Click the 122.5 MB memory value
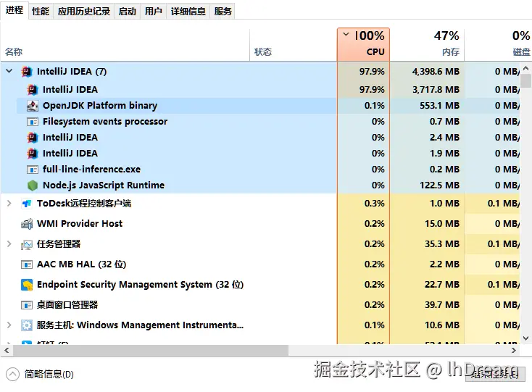532x392 pixels. point(439,185)
